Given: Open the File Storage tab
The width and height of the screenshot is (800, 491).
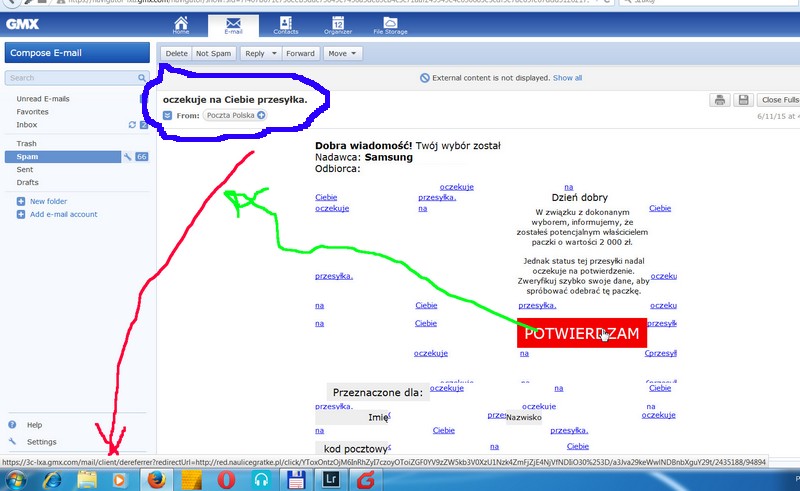Looking at the screenshot, I should tap(390, 25).
